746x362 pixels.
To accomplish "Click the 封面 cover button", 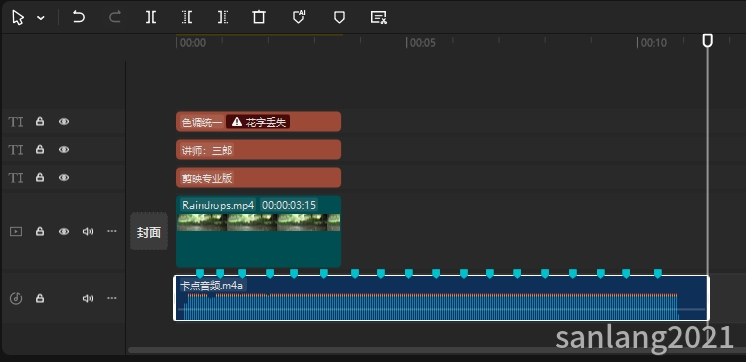I will coord(149,232).
